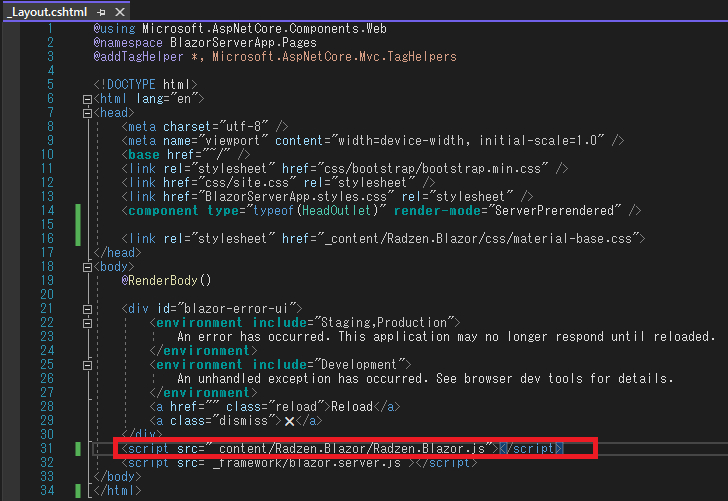Image resolution: width=728 pixels, height=501 pixels.
Task: Click 'An unhandled exception has occurred' line
Action: pos(425,379)
